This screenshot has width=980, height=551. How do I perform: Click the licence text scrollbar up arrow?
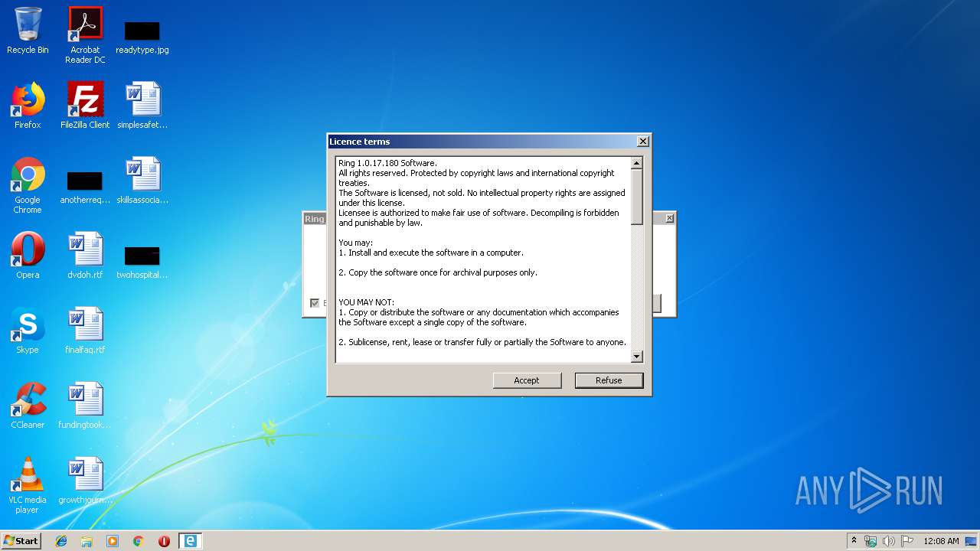[637, 163]
